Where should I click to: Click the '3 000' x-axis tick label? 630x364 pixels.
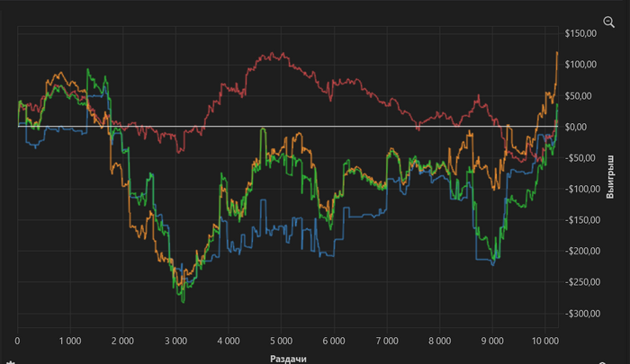(175, 341)
